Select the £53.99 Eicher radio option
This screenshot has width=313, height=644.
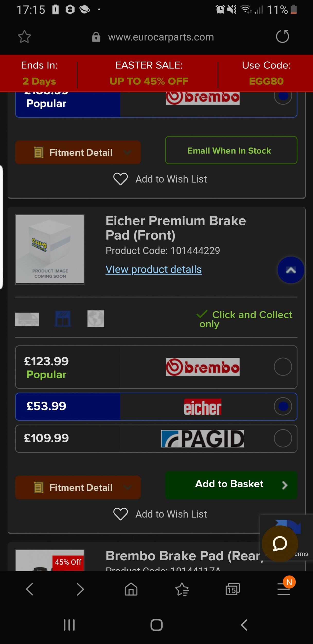[x=283, y=406]
